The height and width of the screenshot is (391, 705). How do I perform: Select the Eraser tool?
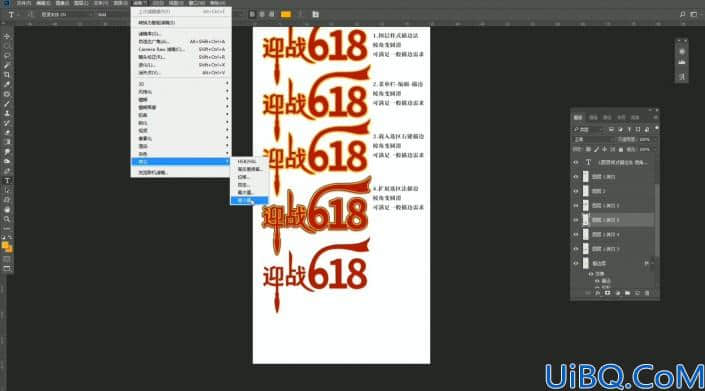point(7,133)
